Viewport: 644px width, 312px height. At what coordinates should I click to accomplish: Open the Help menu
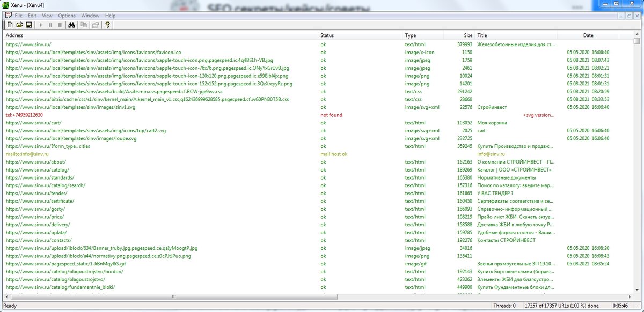pyautogui.click(x=110, y=16)
